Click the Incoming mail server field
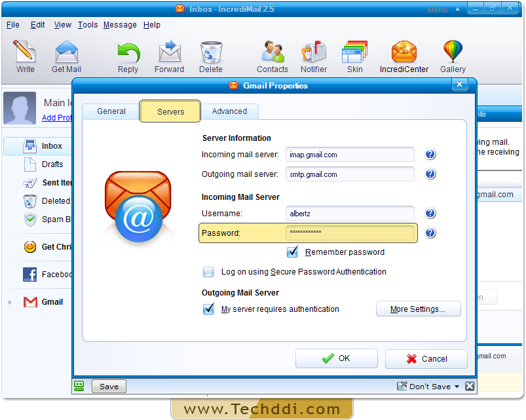Screen dimensions: 526x420 pos(350,155)
